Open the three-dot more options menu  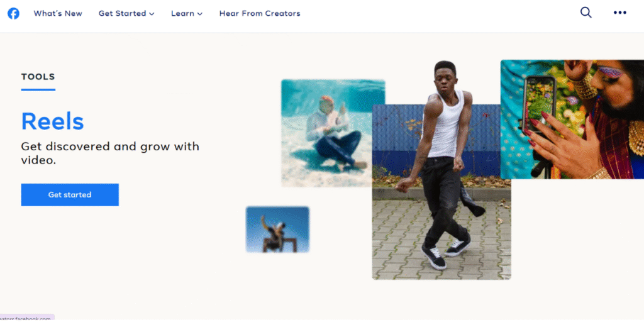coord(619,13)
